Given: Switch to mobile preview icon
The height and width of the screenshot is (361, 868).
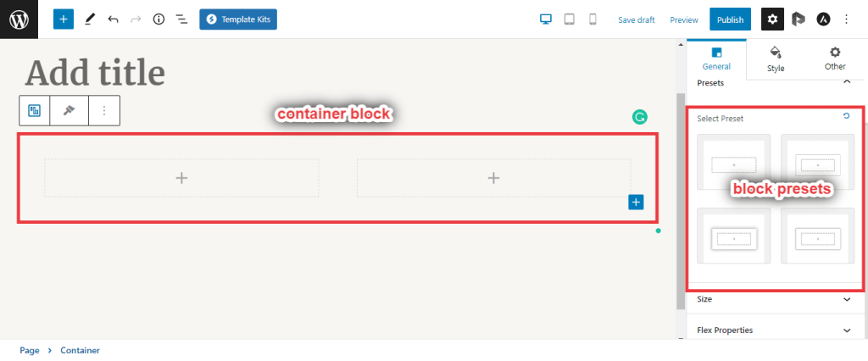Looking at the screenshot, I should pyautogui.click(x=593, y=19).
